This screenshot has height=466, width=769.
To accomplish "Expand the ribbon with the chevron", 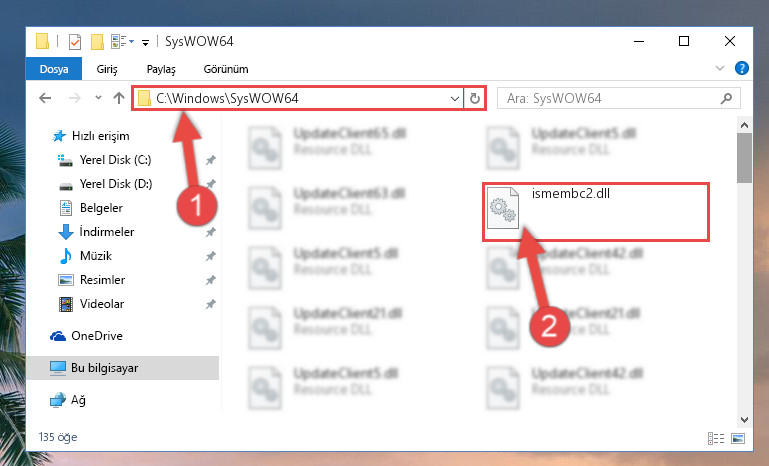I will coord(719,68).
